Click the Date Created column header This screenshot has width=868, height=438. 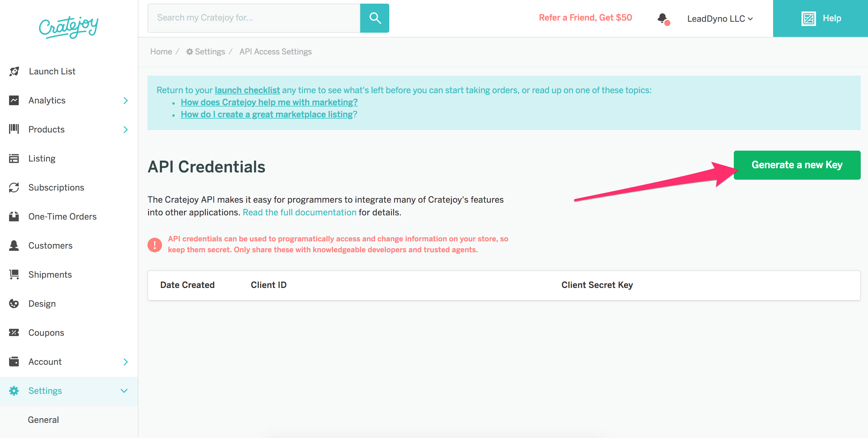click(187, 285)
